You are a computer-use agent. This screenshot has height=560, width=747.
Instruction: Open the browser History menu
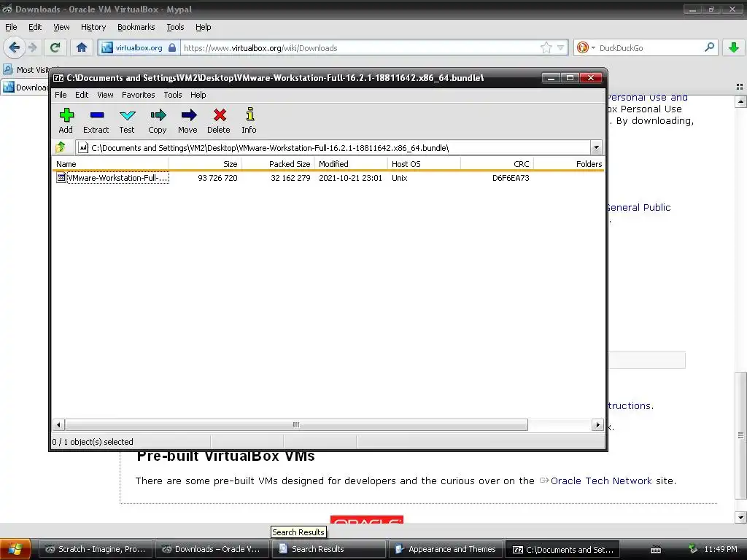point(93,27)
